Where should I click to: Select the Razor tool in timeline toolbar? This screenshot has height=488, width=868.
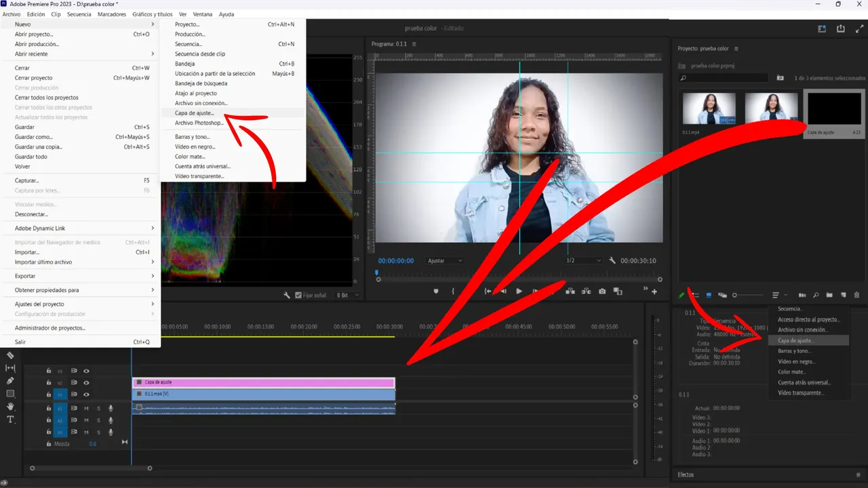(10, 355)
